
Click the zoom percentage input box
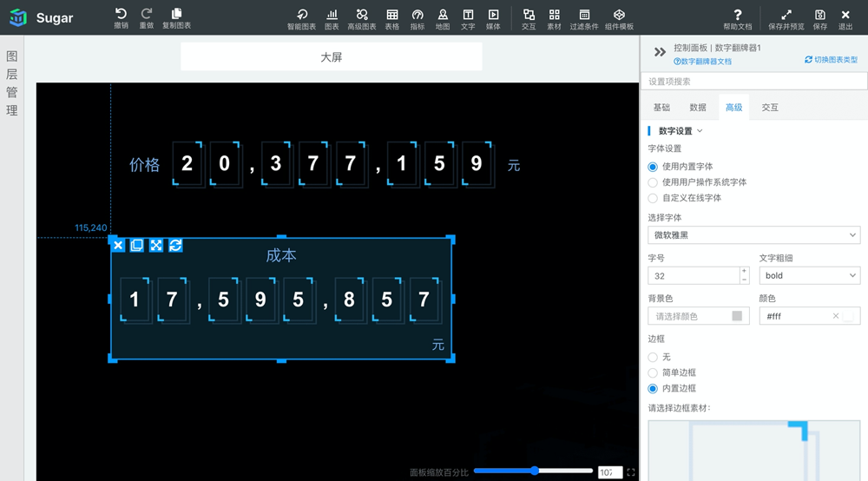click(610, 472)
